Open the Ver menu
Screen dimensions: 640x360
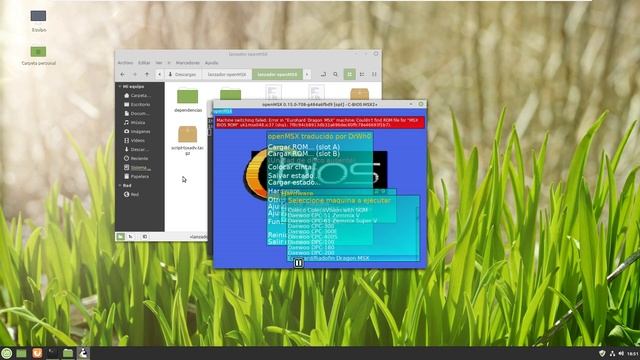[x=159, y=63]
